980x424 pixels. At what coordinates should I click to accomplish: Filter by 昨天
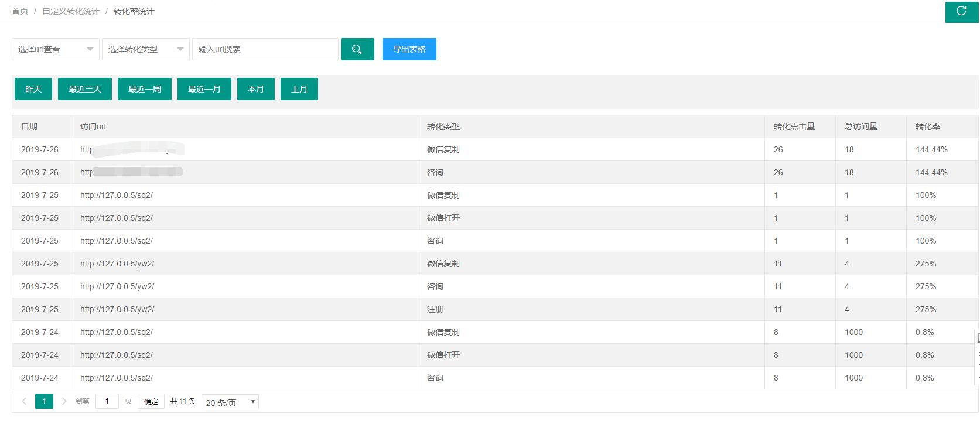(33, 89)
